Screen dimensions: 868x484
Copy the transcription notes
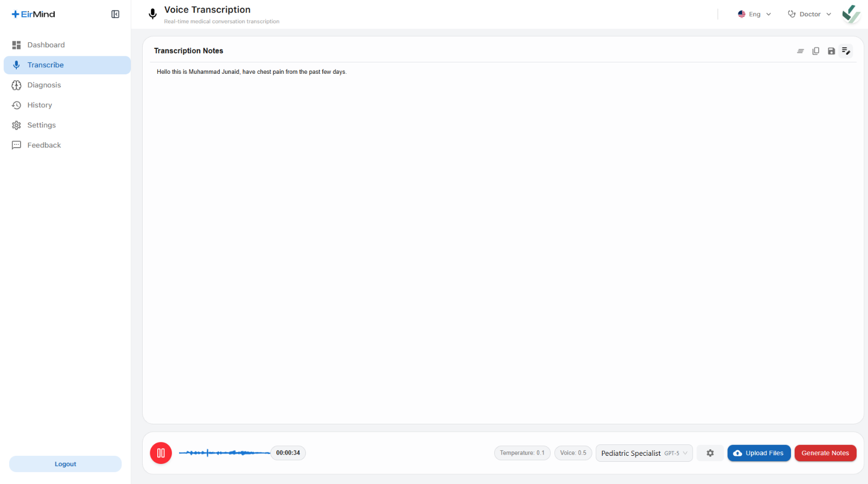815,51
